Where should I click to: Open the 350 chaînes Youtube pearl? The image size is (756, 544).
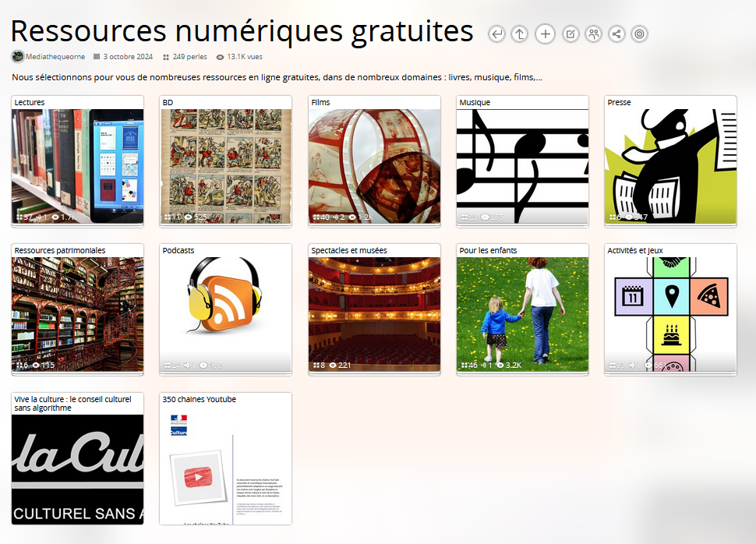pyautogui.click(x=225, y=458)
